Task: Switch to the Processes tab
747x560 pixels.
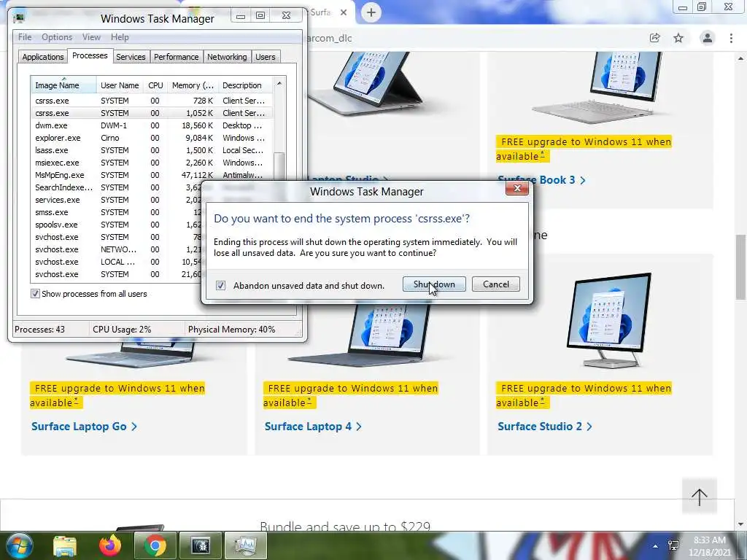Action: click(x=90, y=55)
